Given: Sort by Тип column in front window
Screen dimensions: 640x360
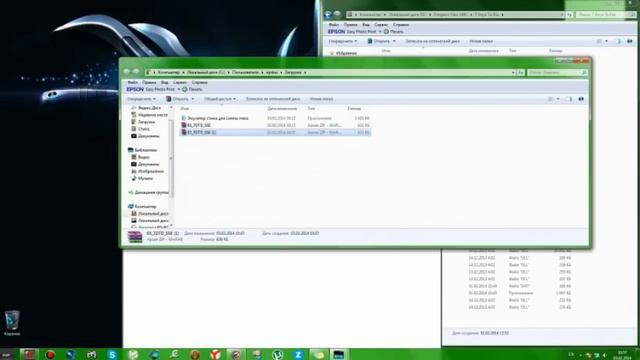Looking at the screenshot, I should click(311, 109).
